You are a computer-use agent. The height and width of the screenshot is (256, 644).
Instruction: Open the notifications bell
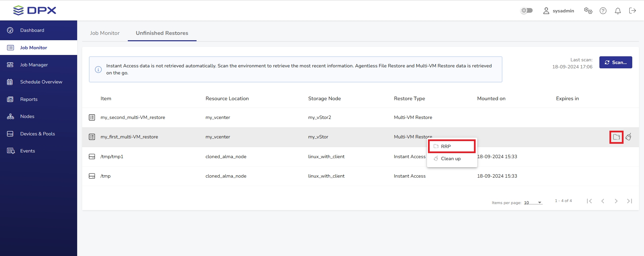tap(618, 11)
